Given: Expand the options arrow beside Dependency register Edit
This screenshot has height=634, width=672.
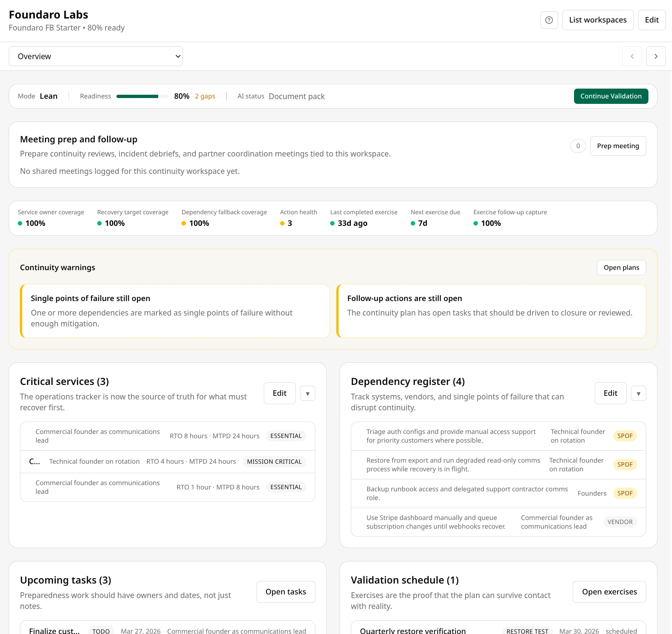Looking at the screenshot, I should tap(639, 393).
